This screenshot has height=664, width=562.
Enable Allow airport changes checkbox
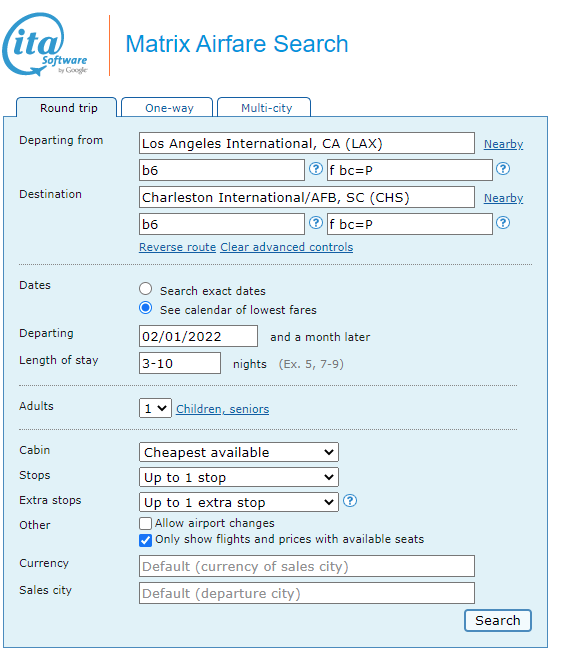pos(145,523)
